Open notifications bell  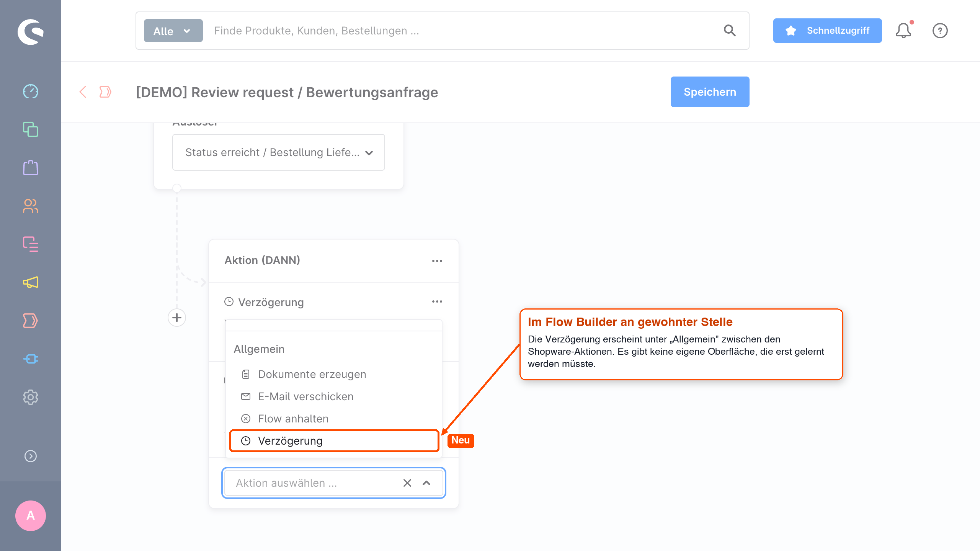(x=903, y=31)
